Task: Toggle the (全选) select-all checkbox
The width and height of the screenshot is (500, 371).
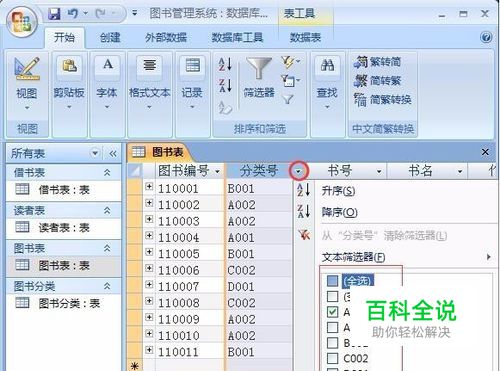Action: (x=332, y=281)
